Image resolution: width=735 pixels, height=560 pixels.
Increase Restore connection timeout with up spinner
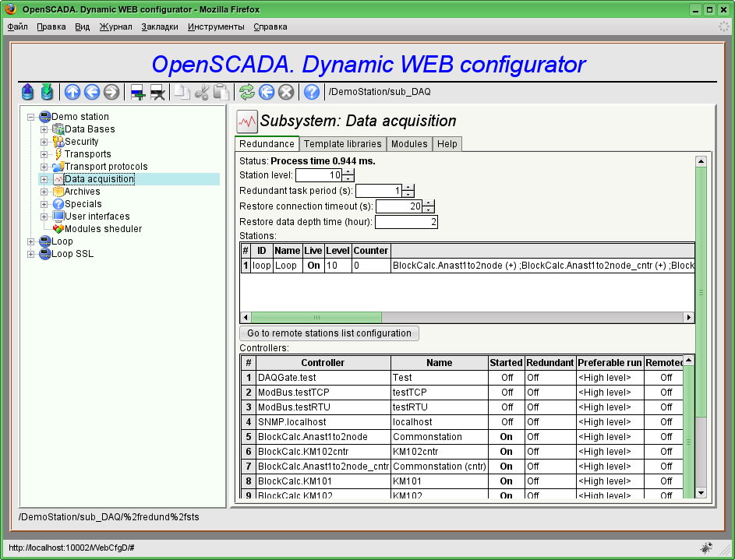(429, 203)
